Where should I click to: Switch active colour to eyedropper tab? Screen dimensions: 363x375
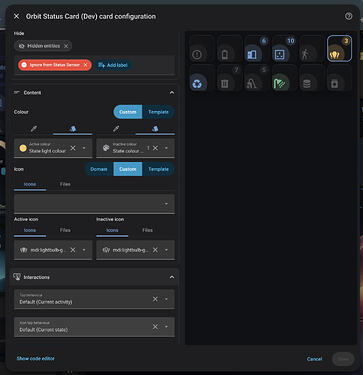pyautogui.click(x=33, y=129)
